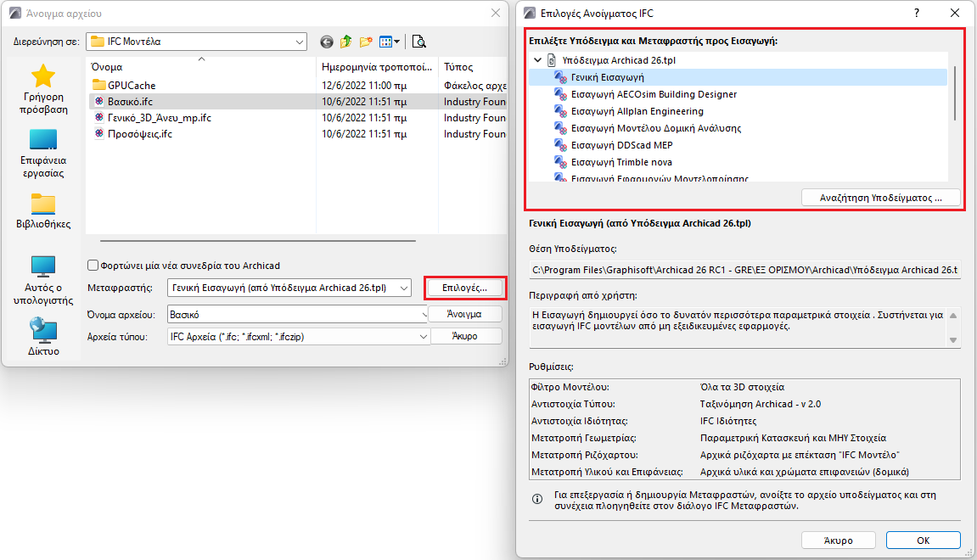
Task: Confirm IFC options with OK
Action: click(x=923, y=540)
